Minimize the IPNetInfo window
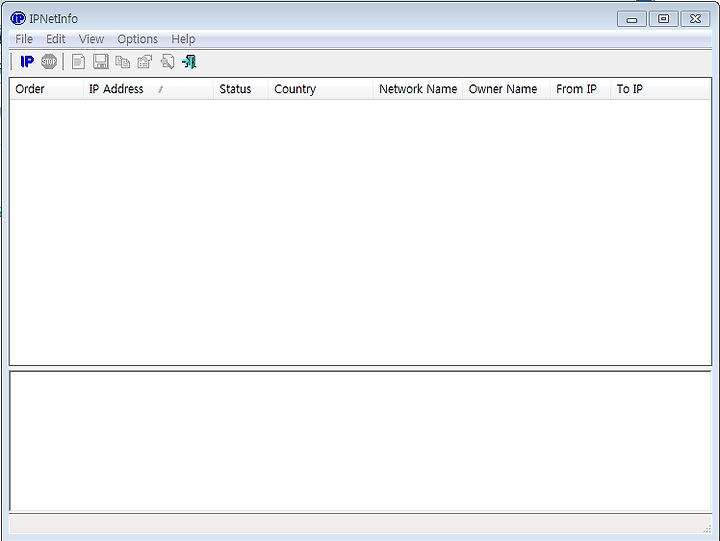The width and height of the screenshot is (720, 541). click(632, 19)
